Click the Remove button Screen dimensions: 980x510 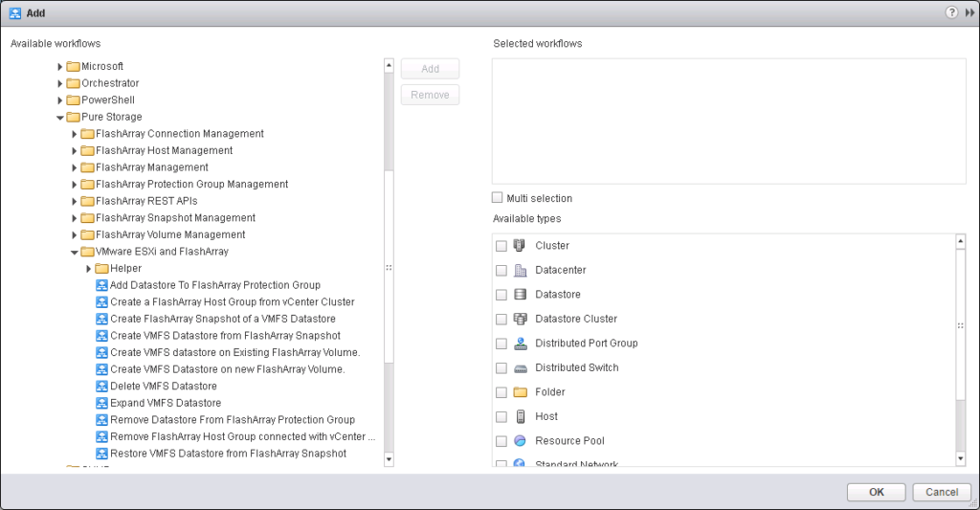[430, 95]
